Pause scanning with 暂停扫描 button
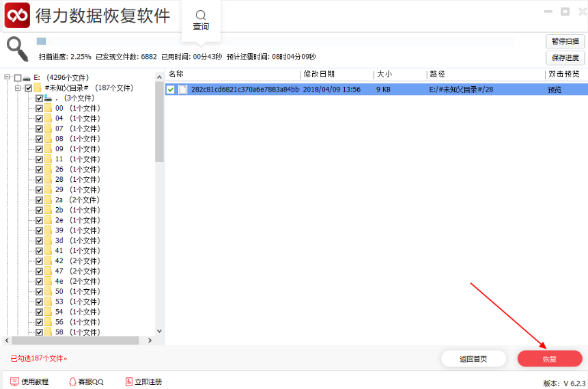Image resolution: width=588 pixels, height=389 pixels. [x=565, y=42]
